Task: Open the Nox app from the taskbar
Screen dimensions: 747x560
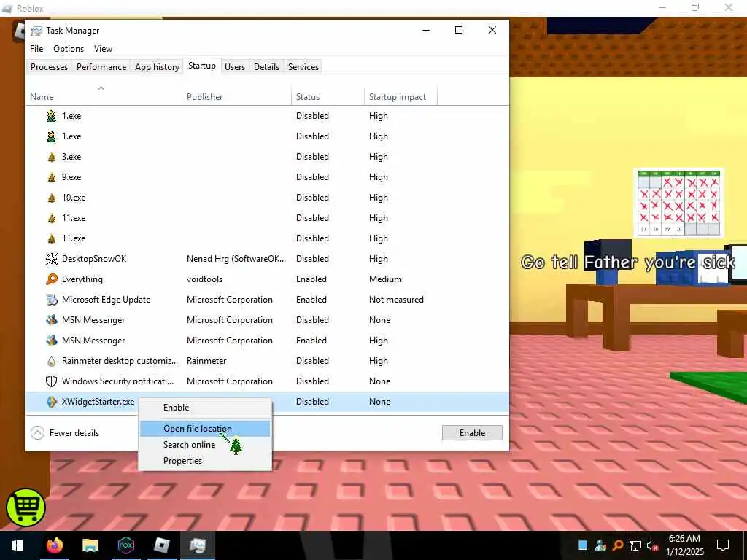Action: [x=125, y=545]
